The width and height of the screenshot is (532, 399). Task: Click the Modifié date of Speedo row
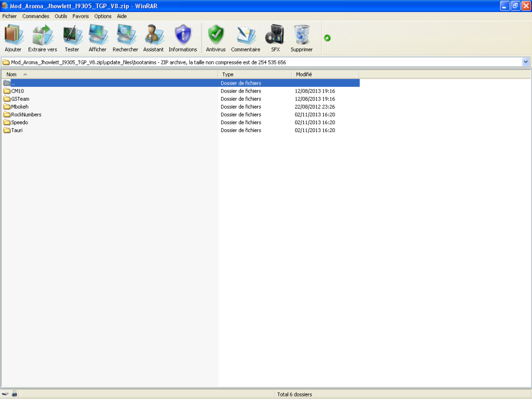tap(315, 122)
